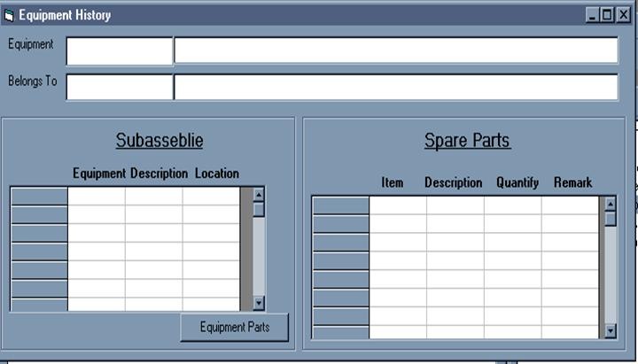Click scrollbar thumb of Subasseblie grid
The height and width of the screenshot is (364, 638).
[259, 209]
